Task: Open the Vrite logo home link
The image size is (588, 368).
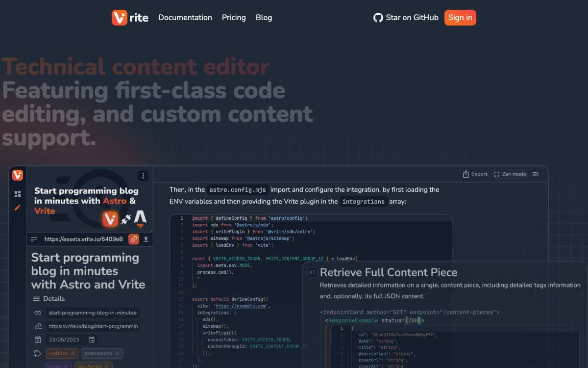Action: point(130,18)
